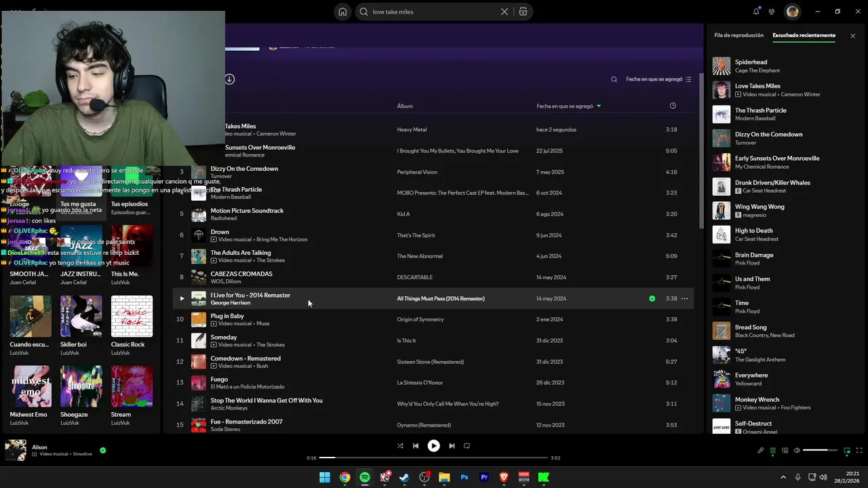Open the 'Origin of Symmetry' album link
Viewport: 868px width, 488px height.
pos(420,319)
